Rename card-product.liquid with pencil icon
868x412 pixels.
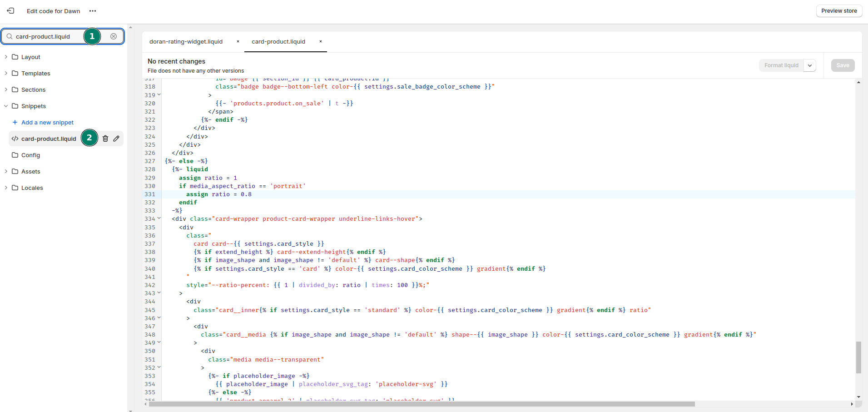116,139
